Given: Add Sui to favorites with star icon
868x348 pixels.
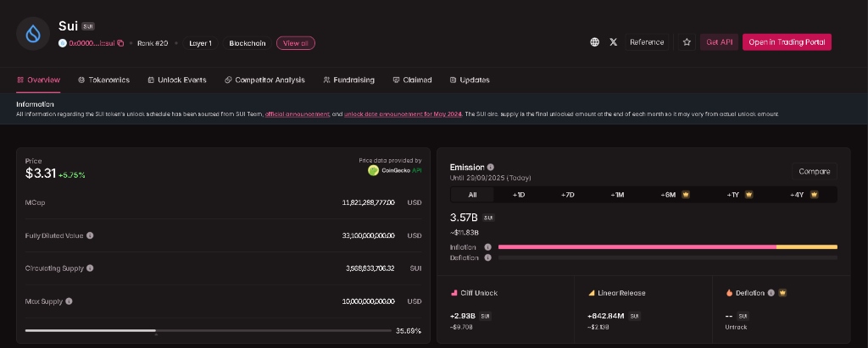Looking at the screenshot, I should (687, 42).
